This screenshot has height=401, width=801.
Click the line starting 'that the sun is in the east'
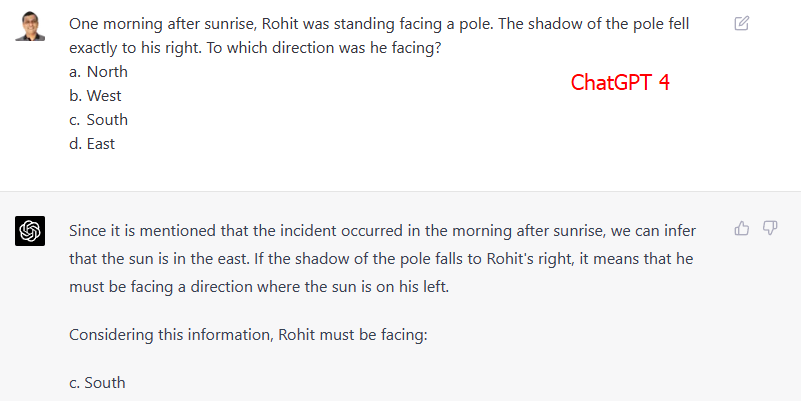coord(381,258)
